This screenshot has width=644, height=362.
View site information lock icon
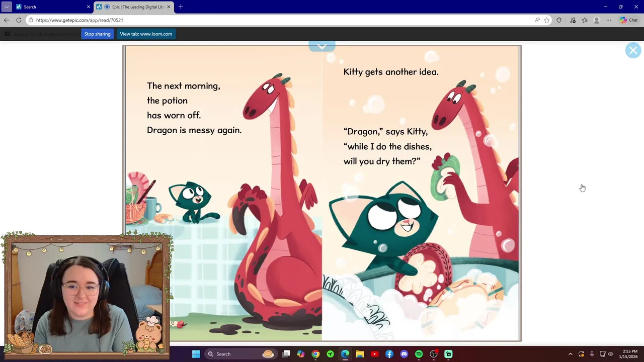[x=31, y=20]
